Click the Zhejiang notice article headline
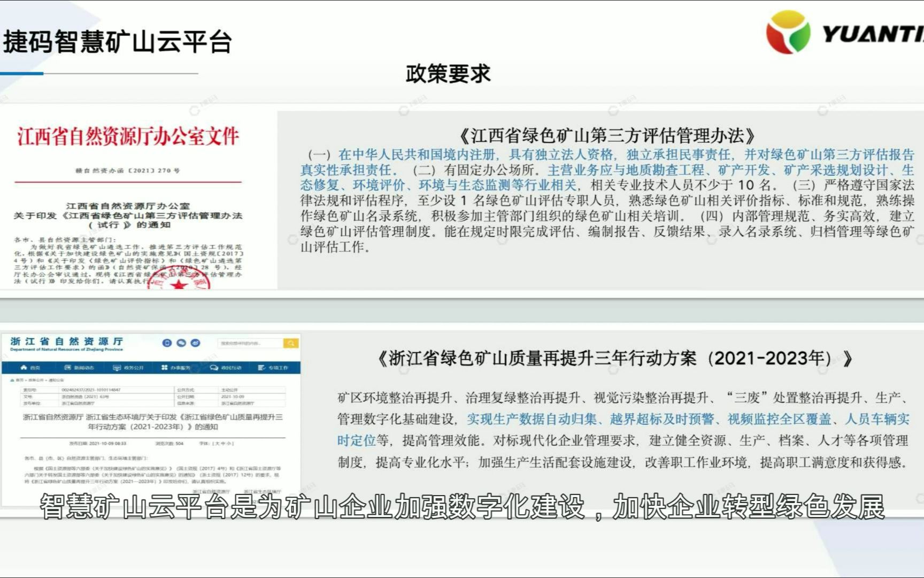Image resolution: width=924 pixels, height=578 pixels. 152,422
